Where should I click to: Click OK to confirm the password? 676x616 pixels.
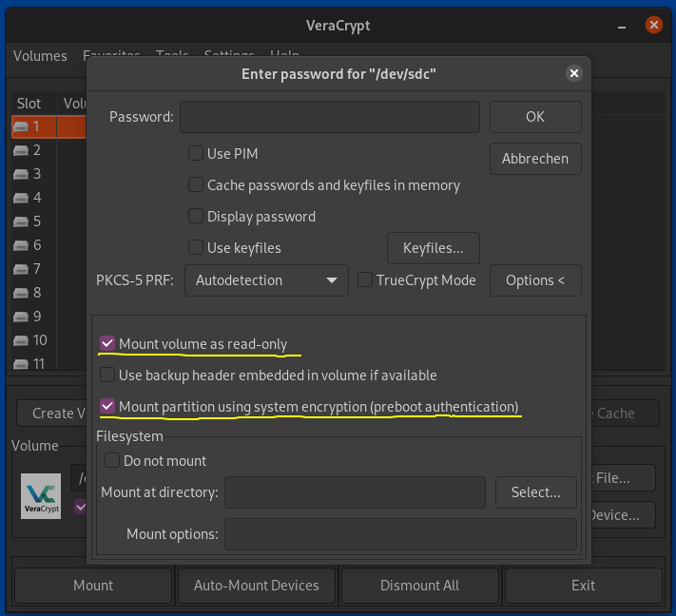(535, 117)
